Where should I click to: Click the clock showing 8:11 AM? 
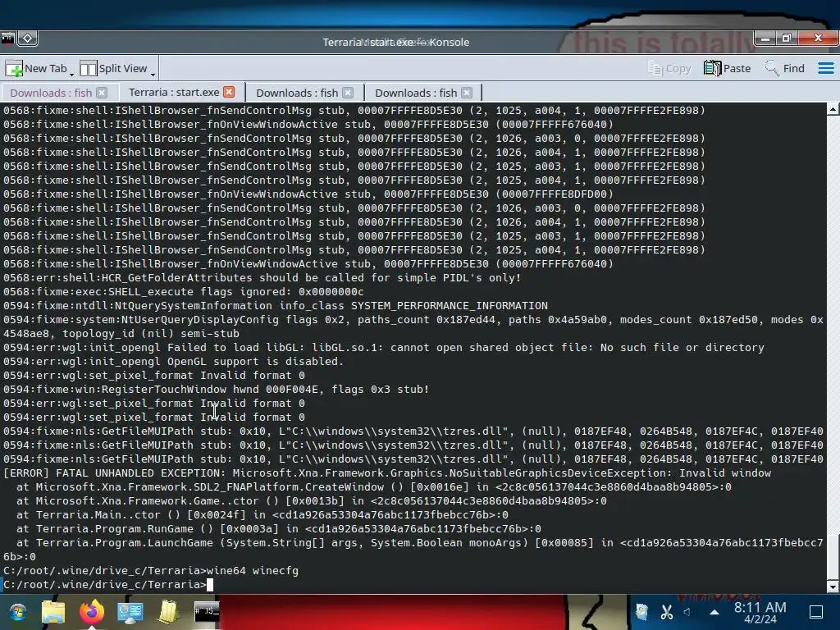pyautogui.click(x=760, y=612)
